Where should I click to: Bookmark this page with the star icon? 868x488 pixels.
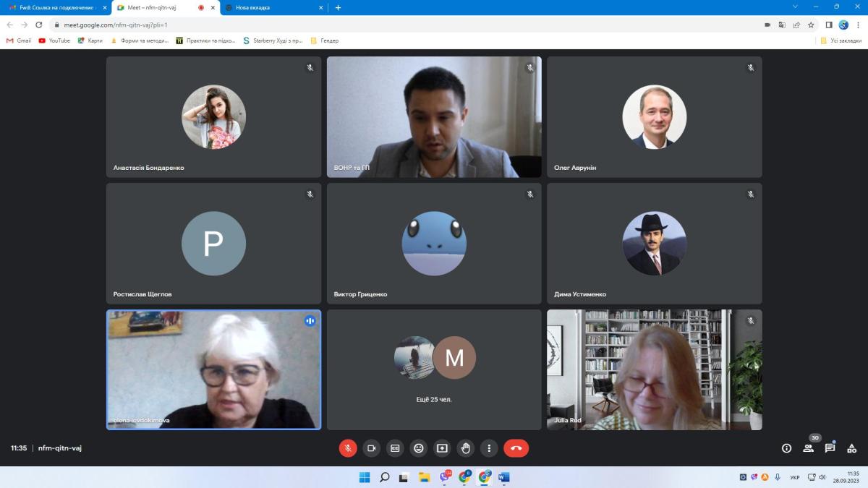point(811,25)
